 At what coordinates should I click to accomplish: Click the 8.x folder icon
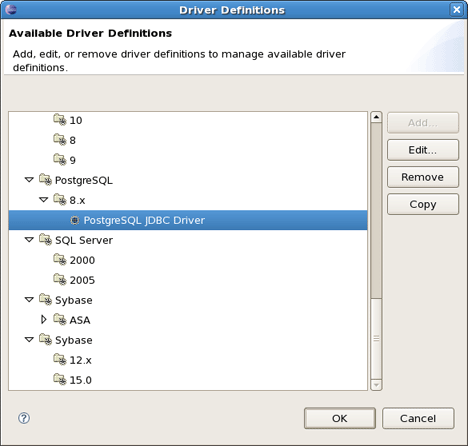pos(60,200)
